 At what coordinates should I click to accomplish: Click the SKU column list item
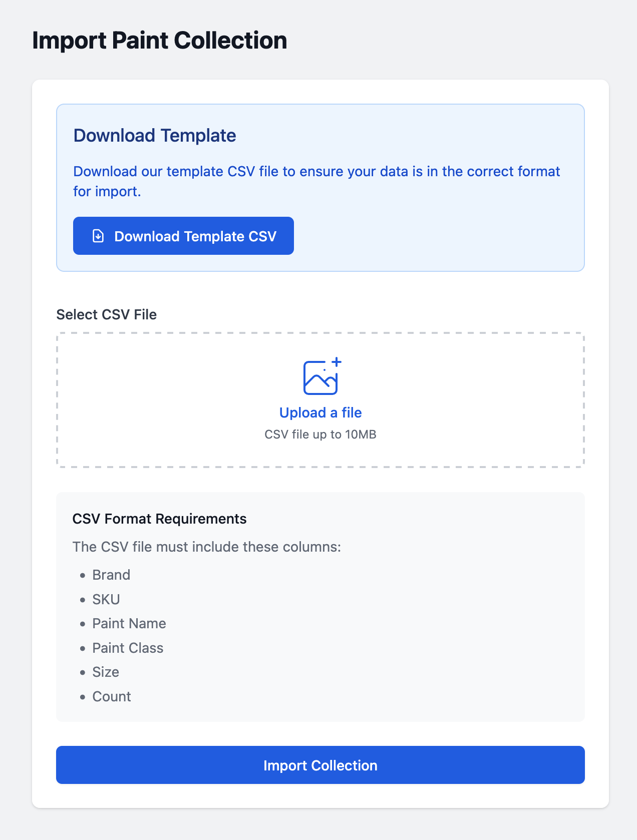tap(106, 599)
